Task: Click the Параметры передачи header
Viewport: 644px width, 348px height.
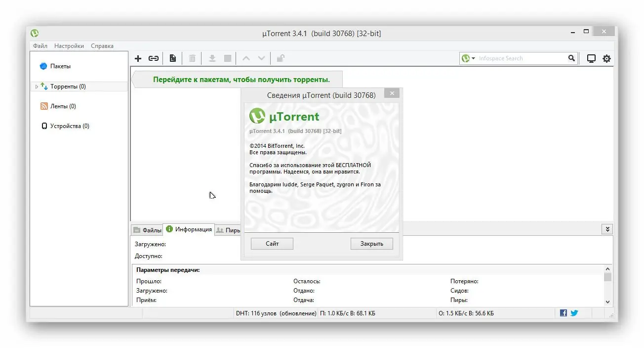Action: click(x=168, y=270)
